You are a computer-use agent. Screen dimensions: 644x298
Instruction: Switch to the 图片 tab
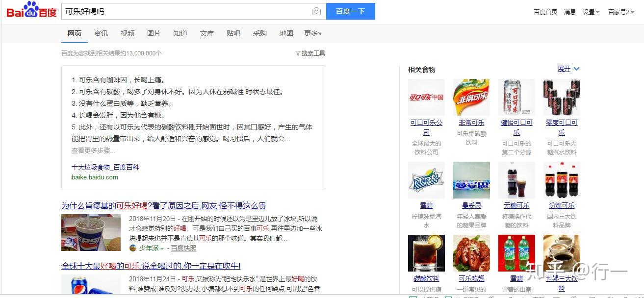click(x=154, y=33)
